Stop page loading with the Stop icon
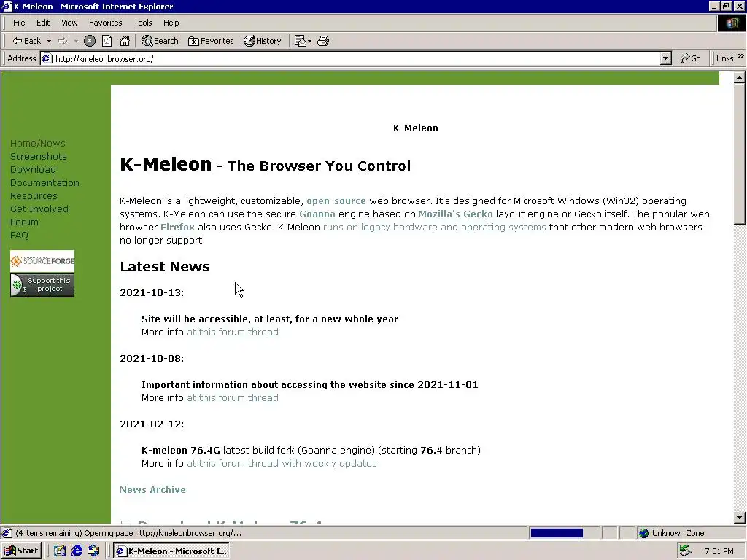This screenshot has height=560, width=747. [90, 41]
